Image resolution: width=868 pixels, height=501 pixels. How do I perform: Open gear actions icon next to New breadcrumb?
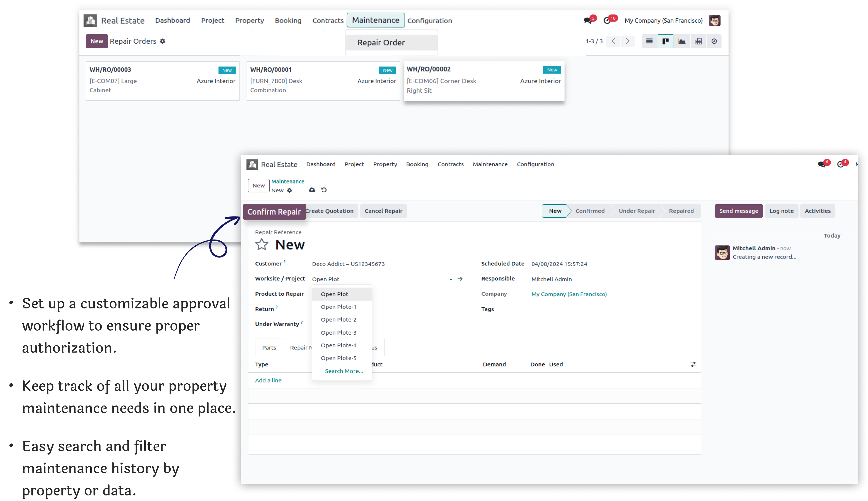pos(290,191)
